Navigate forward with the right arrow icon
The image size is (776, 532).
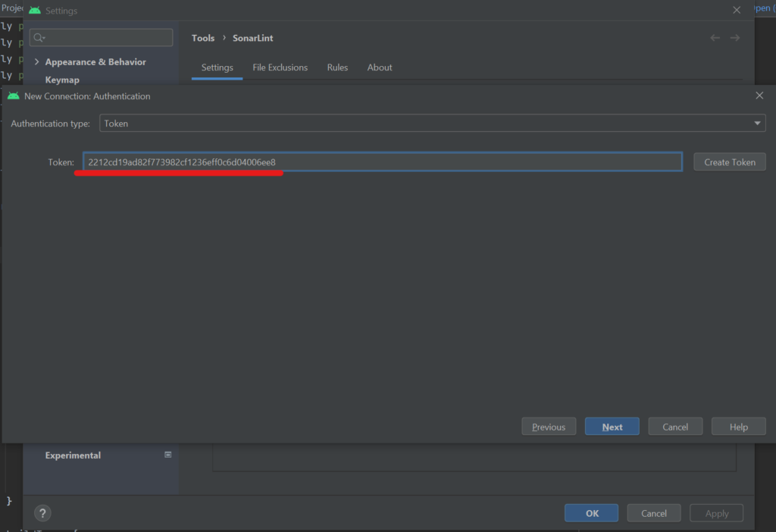[x=735, y=38]
